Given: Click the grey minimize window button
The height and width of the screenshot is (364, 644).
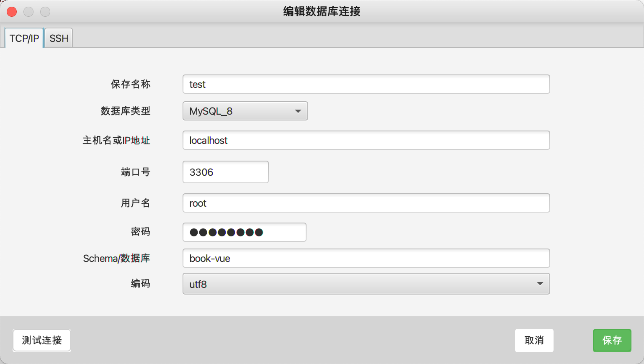Looking at the screenshot, I should (x=28, y=12).
